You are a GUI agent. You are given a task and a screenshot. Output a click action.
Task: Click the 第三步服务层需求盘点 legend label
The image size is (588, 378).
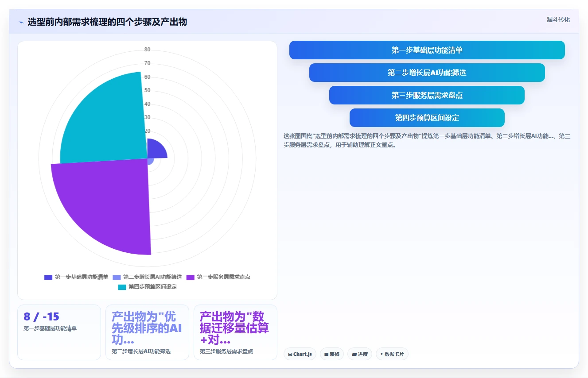pos(223,277)
